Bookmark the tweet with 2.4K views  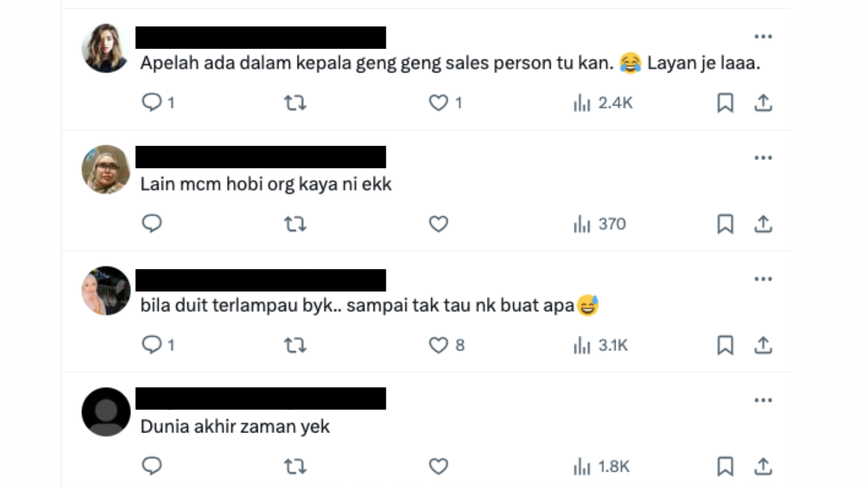pos(725,103)
